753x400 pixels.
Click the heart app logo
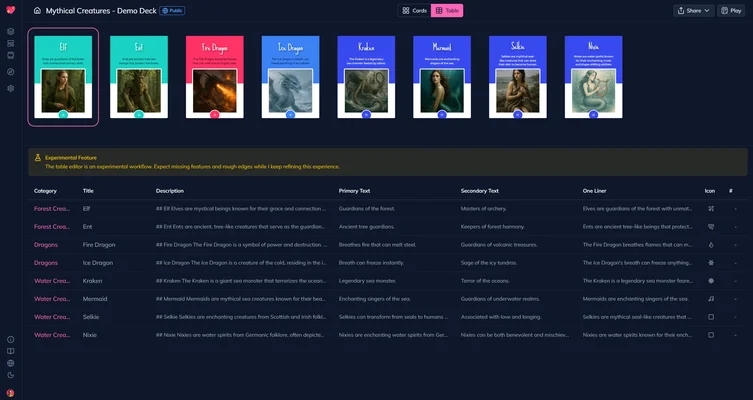tap(10, 10)
